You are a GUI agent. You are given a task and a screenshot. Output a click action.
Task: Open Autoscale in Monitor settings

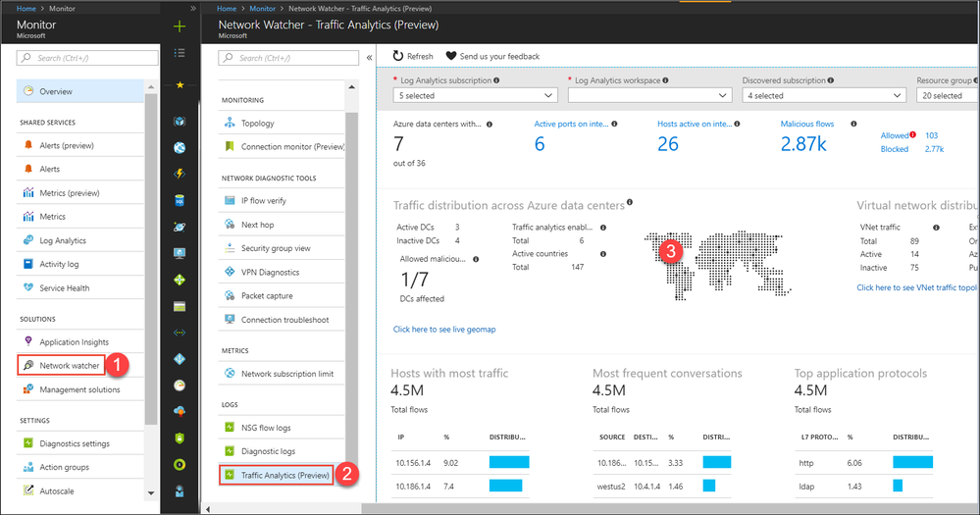click(56, 490)
